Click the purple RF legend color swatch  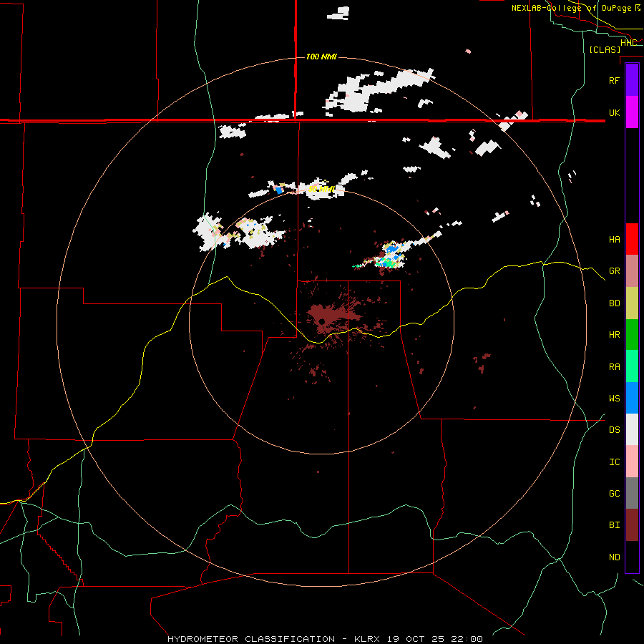coord(632,80)
